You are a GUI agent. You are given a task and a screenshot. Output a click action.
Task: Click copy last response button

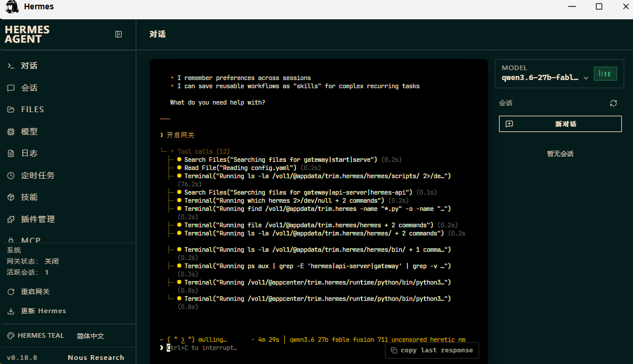432,351
